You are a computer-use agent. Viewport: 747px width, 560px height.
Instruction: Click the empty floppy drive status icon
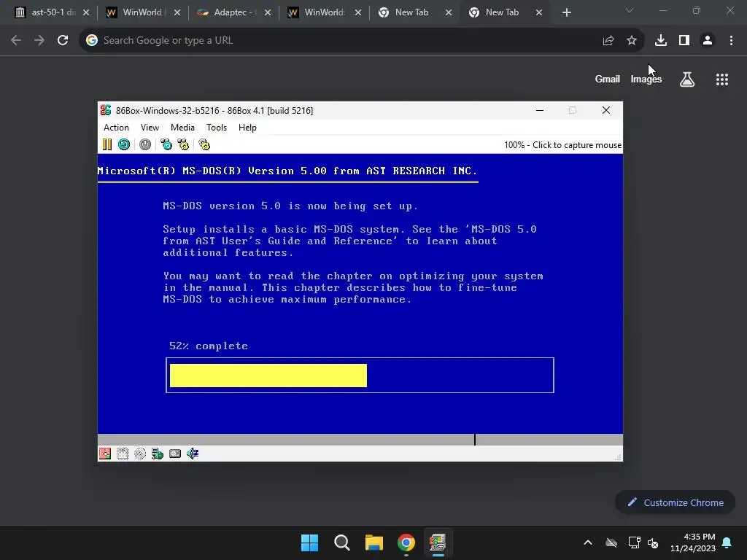point(123,454)
